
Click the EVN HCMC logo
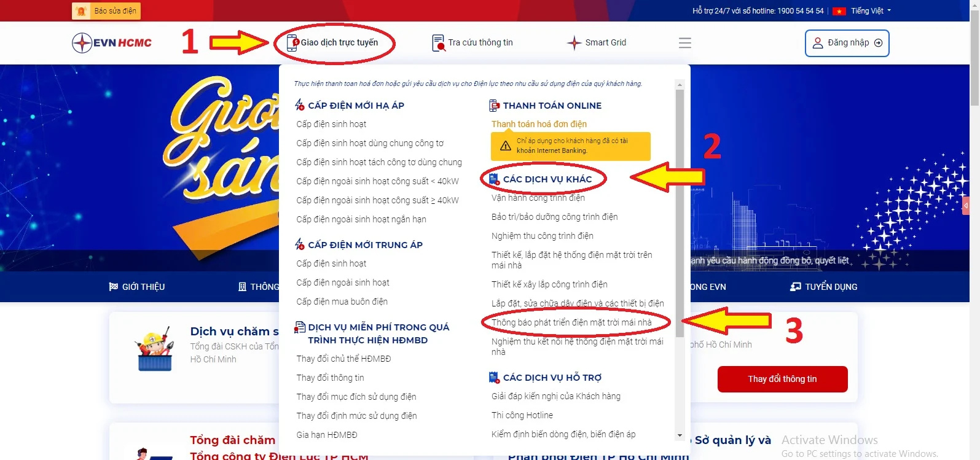(x=112, y=43)
